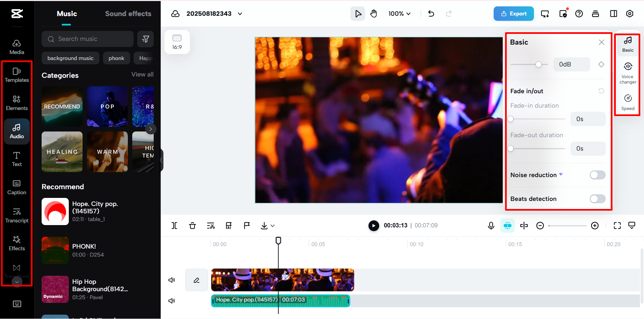Switch to the Sound effects tab
Image resolution: width=644 pixels, height=319 pixels.
click(128, 14)
